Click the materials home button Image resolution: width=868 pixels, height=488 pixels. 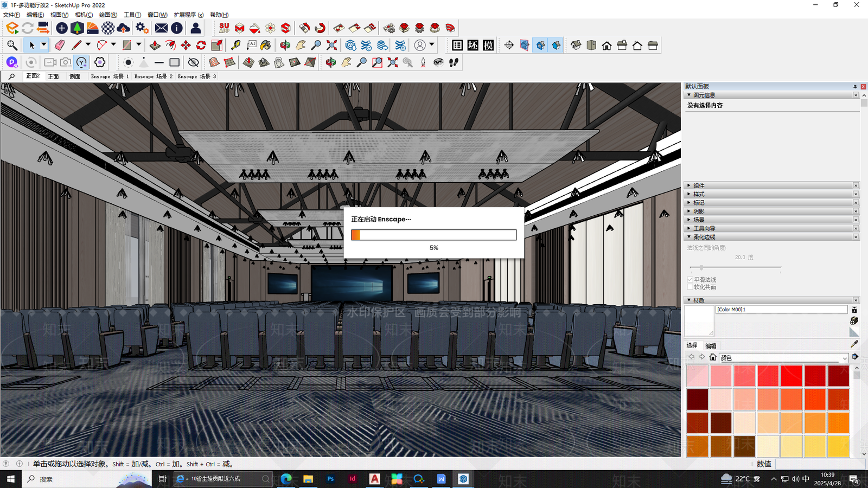[x=713, y=357]
